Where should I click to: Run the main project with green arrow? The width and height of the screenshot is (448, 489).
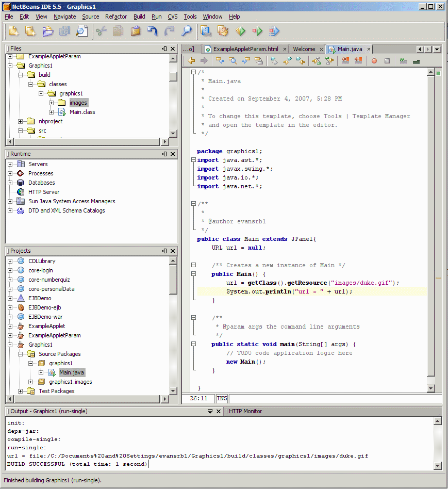coord(240,31)
